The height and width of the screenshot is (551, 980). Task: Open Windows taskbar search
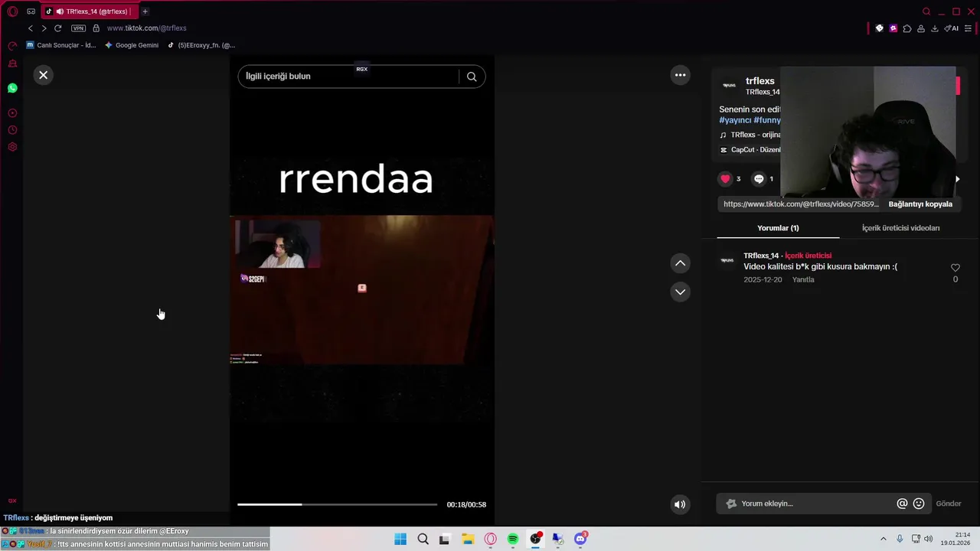point(423,539)
